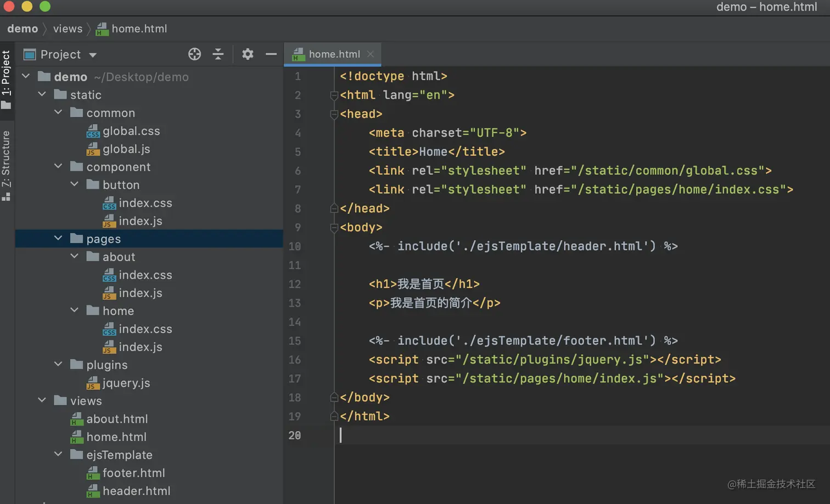
Task: Select footer.html file icon
Action: 93,473
